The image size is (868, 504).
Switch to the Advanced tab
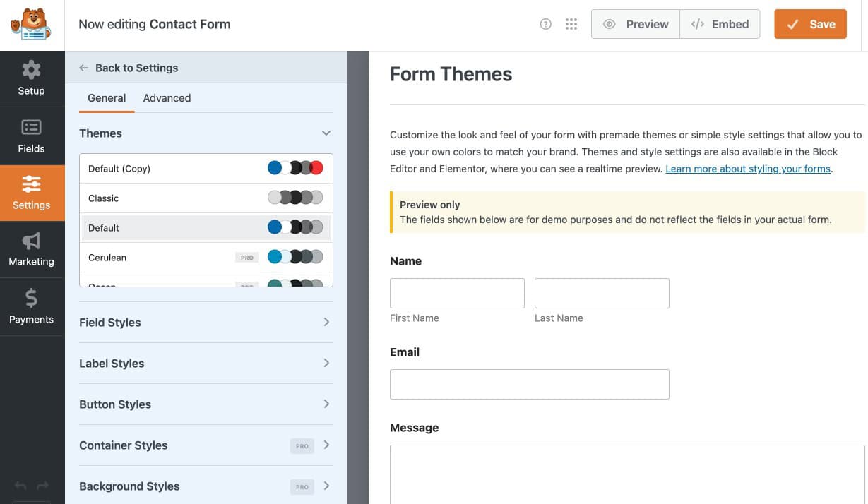tap(167, 98)
